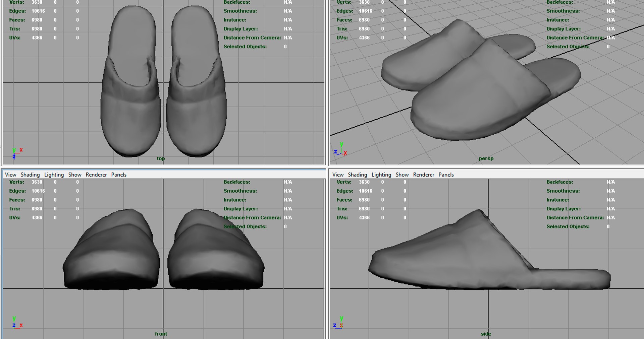Click the 'Tris: 6980' readout in top viewport
Screen dimensions: 644x339
(x=25, y=29)
